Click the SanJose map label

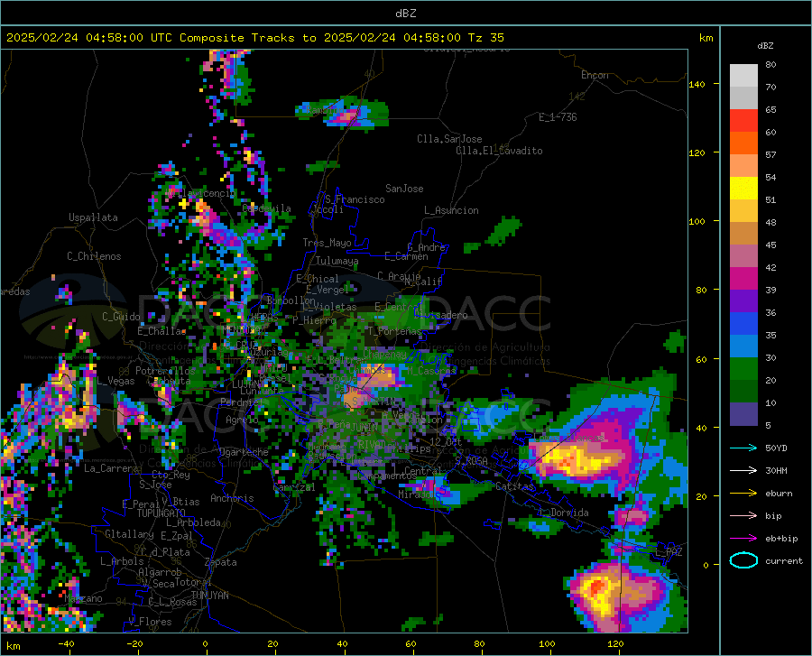point(404,189)
